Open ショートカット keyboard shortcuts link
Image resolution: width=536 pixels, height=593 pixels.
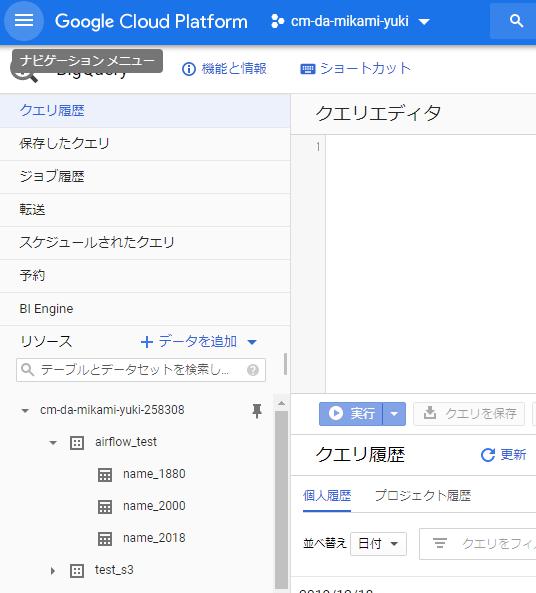[x=355, y=68]
